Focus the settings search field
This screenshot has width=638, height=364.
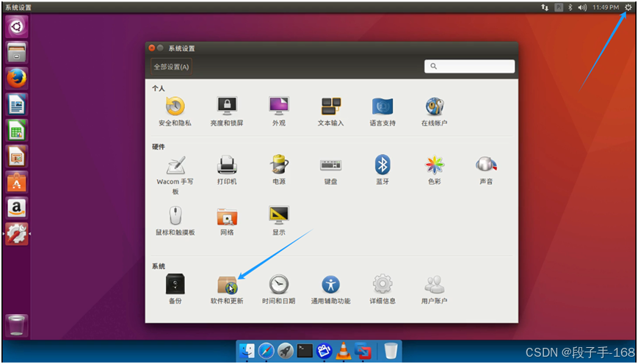(x=470, y=66)
